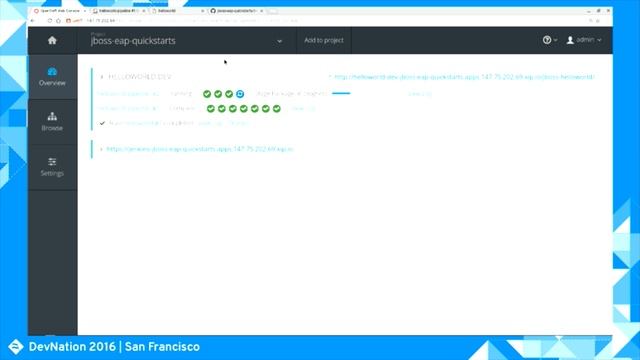The image size is (640, 360).
Task: Collapse the HELLOWORLD DEV section
Action: 102,77
